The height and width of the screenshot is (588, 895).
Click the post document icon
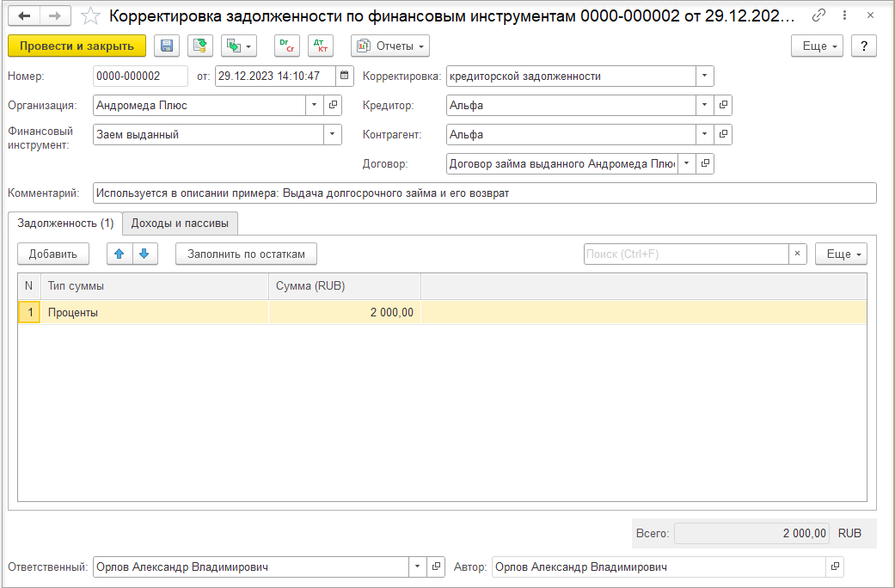coord(200,46)
